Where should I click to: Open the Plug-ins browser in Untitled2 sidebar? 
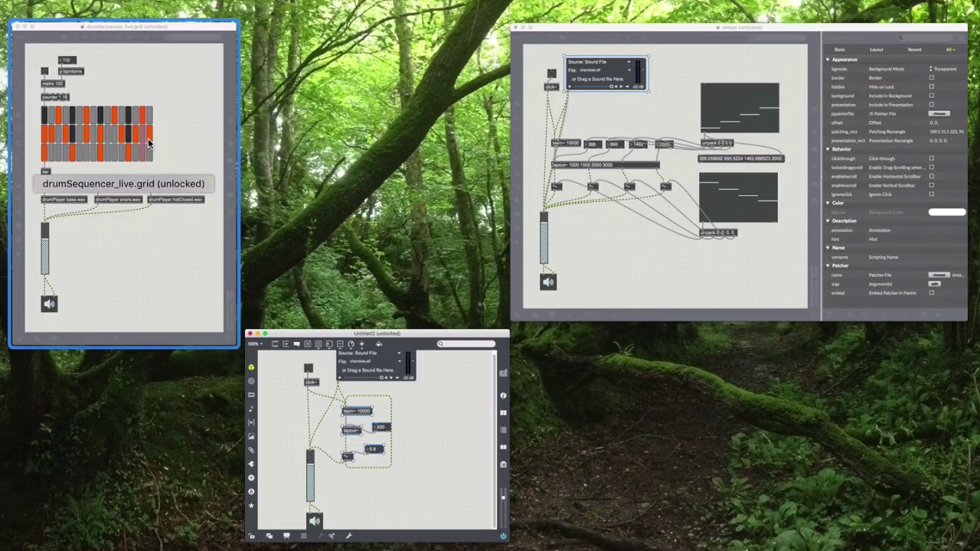pos(251,464)
